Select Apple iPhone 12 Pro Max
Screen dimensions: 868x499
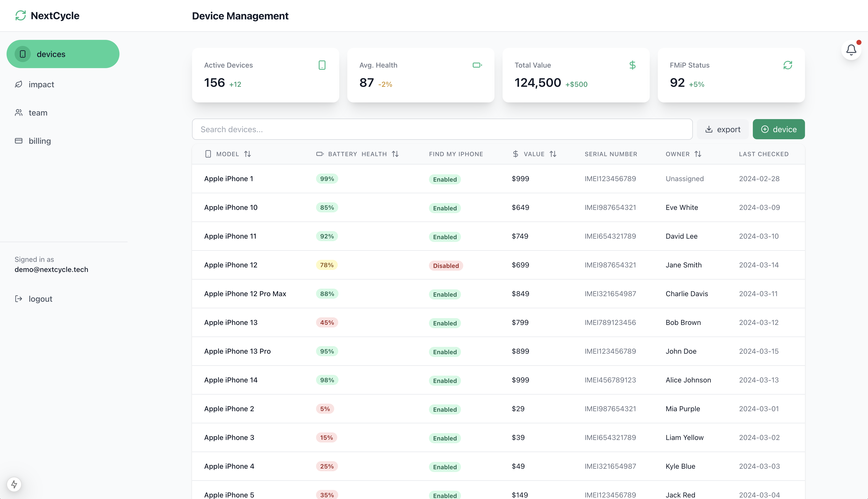pyautogui.click(x=245, y=294)
